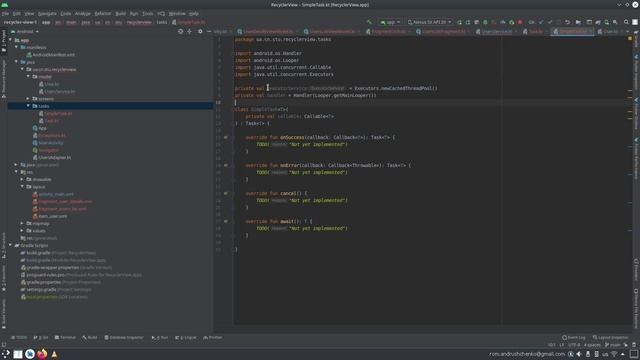
Task: Expand the values folder
Action: coord(22,231)
